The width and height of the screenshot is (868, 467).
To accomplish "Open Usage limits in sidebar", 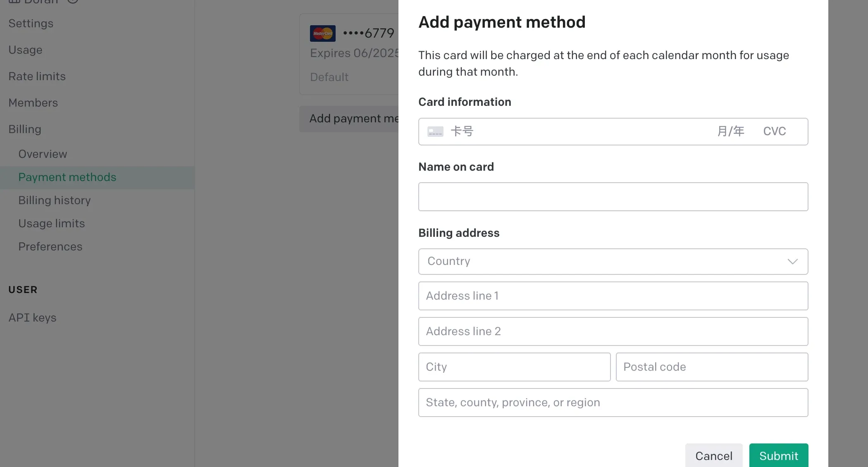I will click(x=52, y=224).
